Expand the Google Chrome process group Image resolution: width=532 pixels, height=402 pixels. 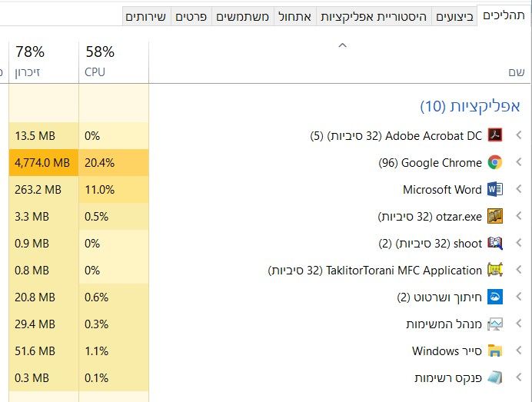coord(519,163)
